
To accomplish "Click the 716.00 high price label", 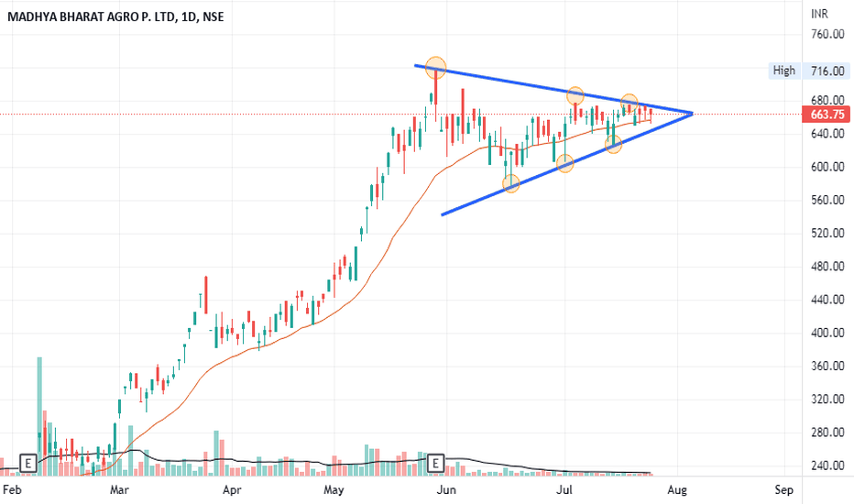I will [827, 71].
